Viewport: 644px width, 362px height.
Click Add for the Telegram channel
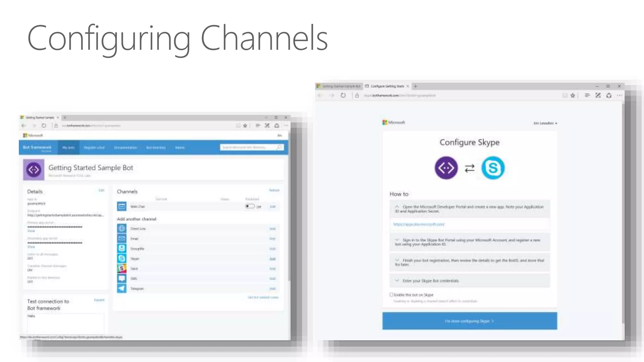tap(272, 288)
